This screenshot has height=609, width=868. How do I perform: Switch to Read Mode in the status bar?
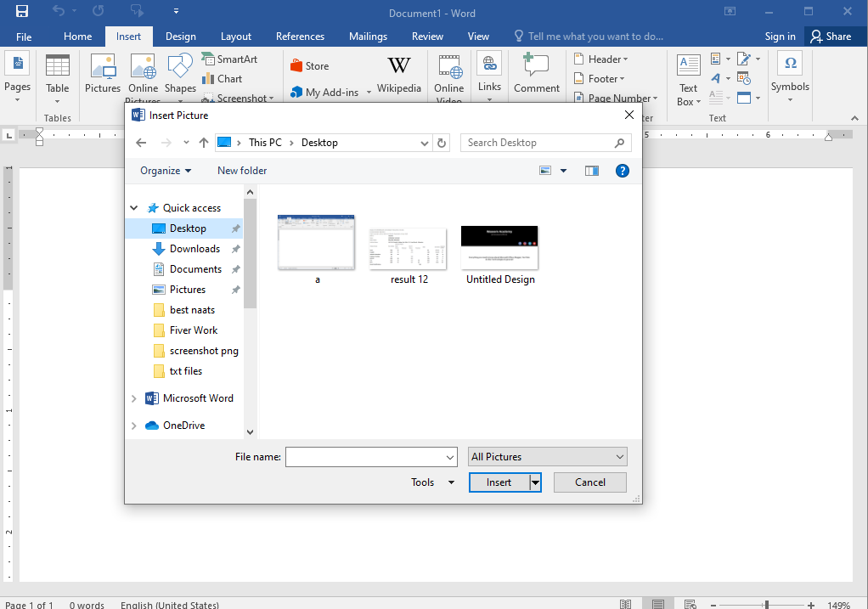pyautogui.click(x=627, y=603)
